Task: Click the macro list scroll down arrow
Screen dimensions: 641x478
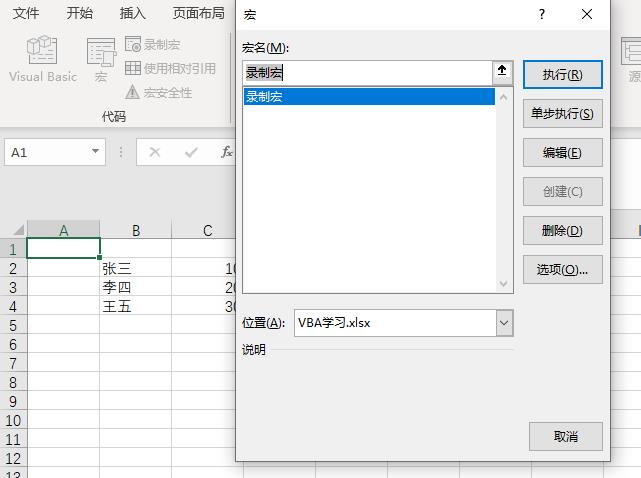Action: coord(504,283)
